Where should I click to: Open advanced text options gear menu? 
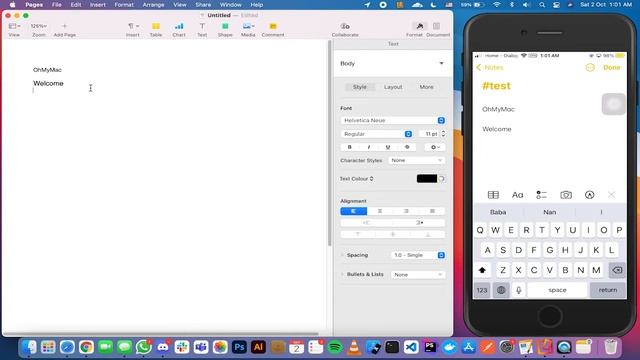(x=435, y=147)
